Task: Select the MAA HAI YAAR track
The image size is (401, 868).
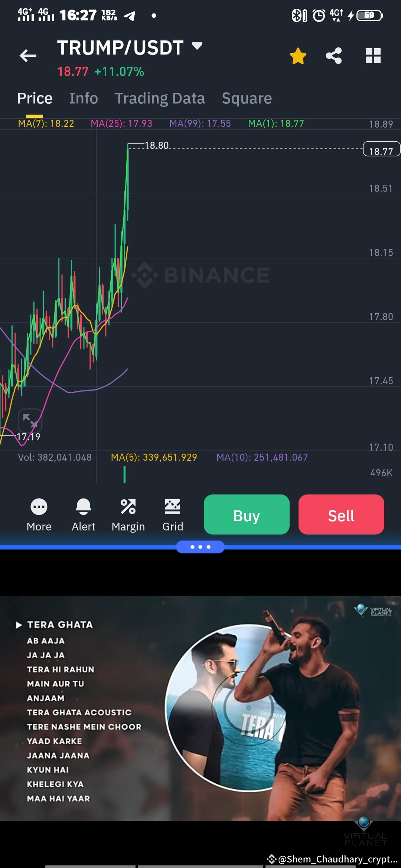Action: [58, 799]
